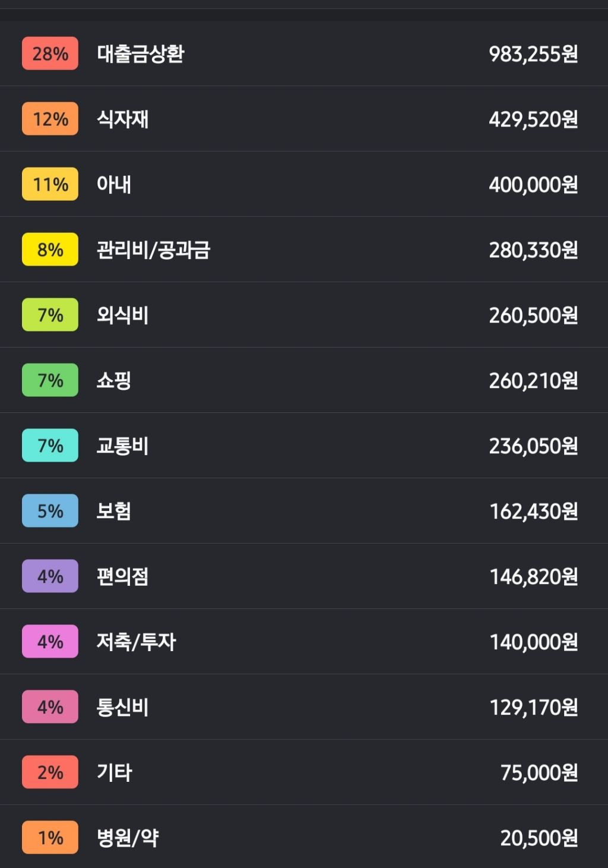The height and width of the screenshot is (868, 608).
Task: Select the 쇼핑 category entry
Action: [304, 380]
